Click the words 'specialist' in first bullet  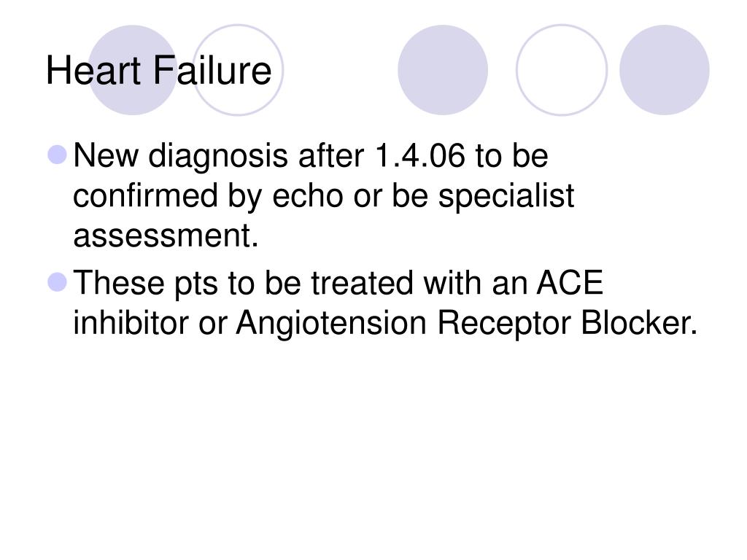506,196
